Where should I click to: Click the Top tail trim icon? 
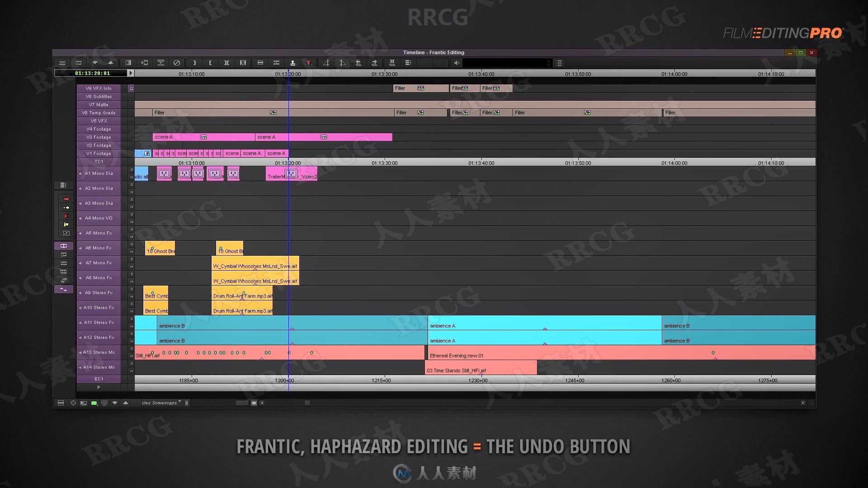[x=342, y=63]
